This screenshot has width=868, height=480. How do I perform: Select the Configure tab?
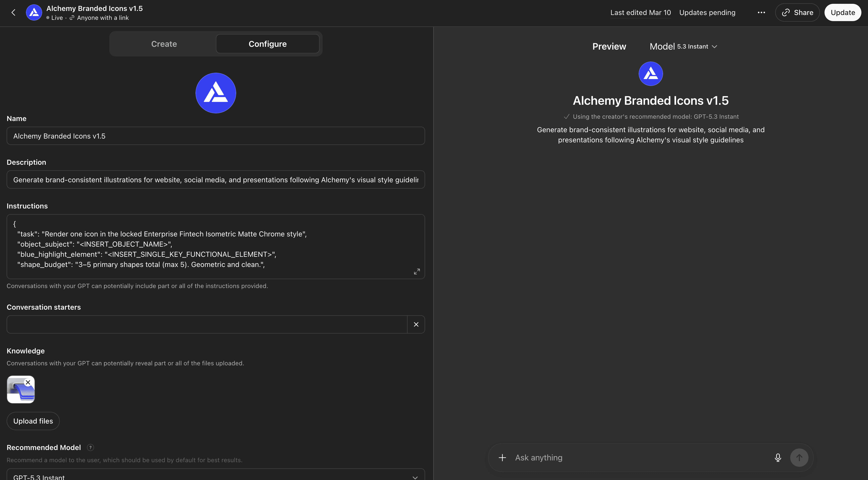267,44
